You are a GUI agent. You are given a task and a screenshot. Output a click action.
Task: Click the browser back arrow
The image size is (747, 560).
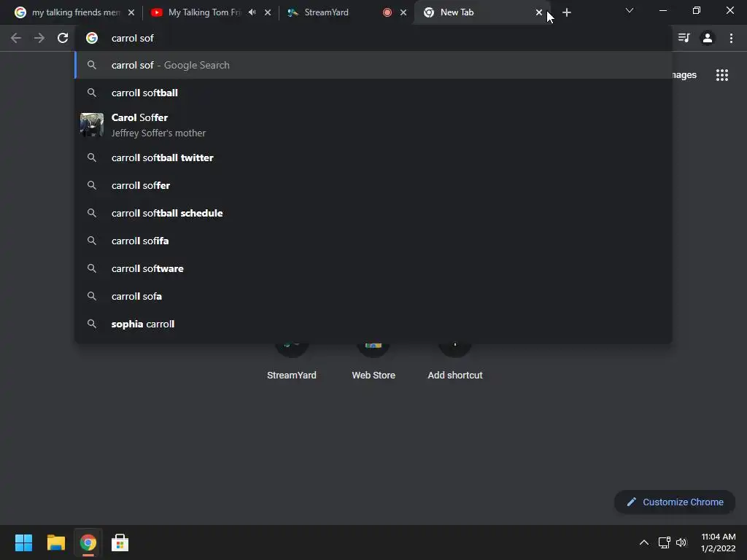pos(16,38)
